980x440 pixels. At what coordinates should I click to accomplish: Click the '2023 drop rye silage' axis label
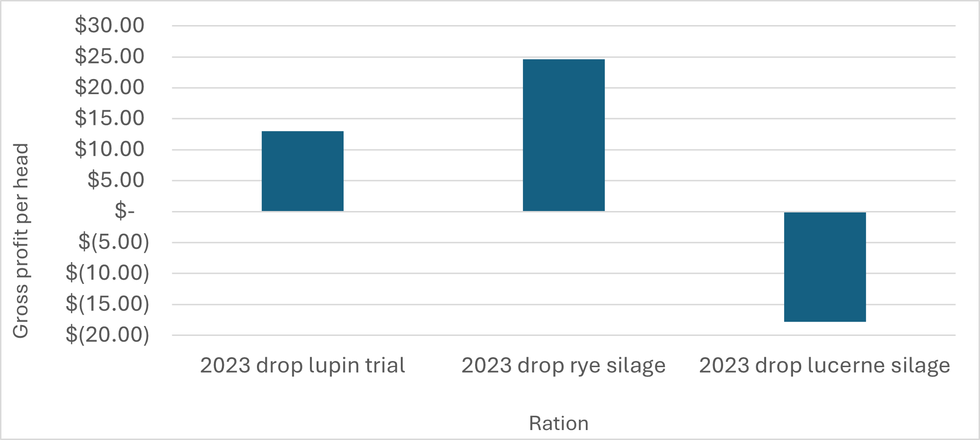click(564, 365)
